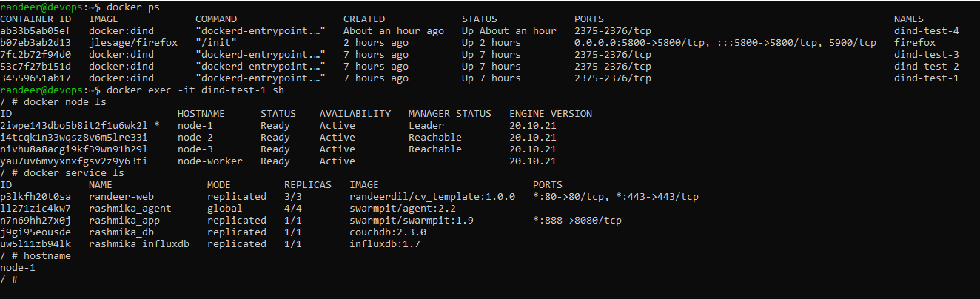
Task: Click container ID ab33b5ab05ef
Action: pyautogui.click(x=36, y=31)
